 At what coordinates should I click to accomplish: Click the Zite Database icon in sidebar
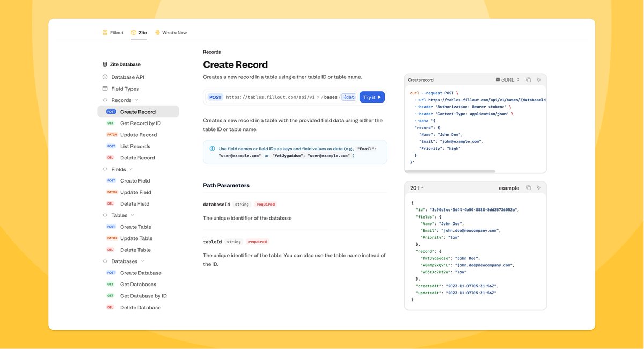tap(104, 64)
